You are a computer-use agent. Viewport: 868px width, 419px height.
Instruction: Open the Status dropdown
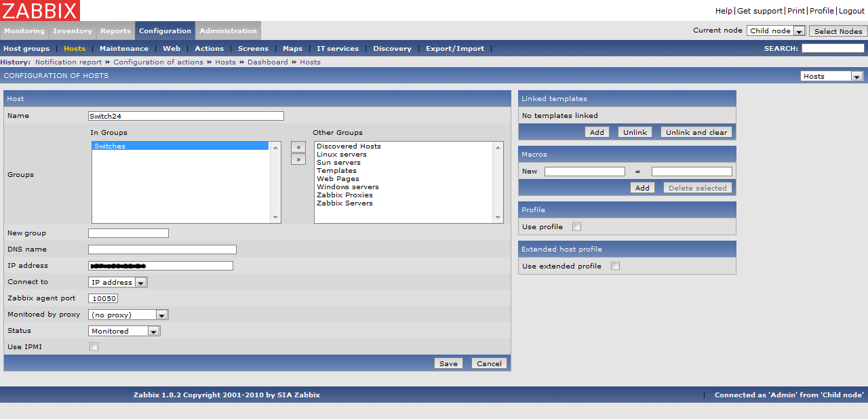click(124, 332)
